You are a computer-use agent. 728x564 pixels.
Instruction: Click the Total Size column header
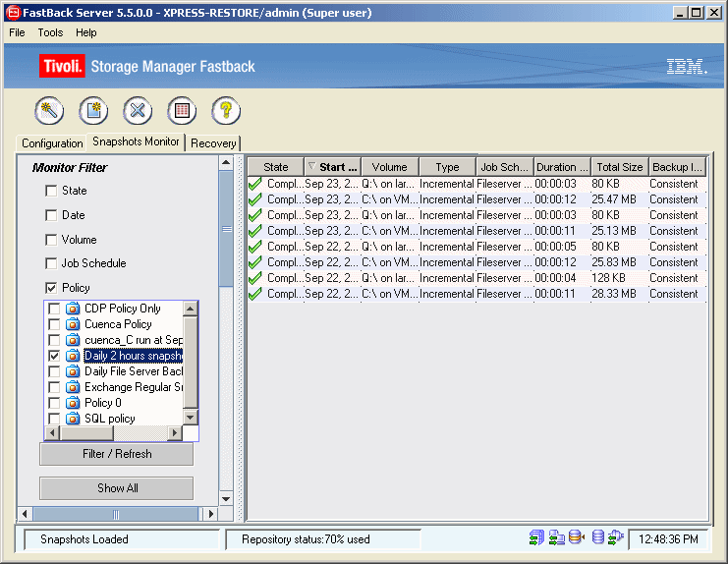pos(619,167)
